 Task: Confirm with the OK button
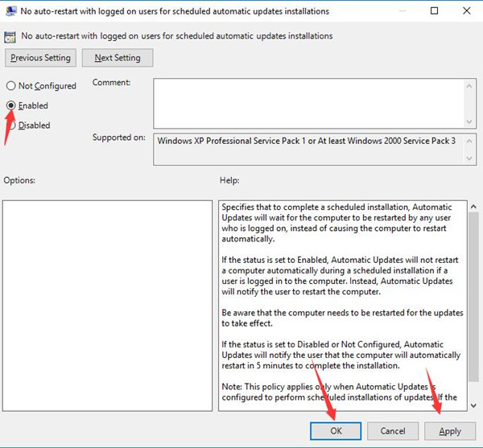click(336, 431)
